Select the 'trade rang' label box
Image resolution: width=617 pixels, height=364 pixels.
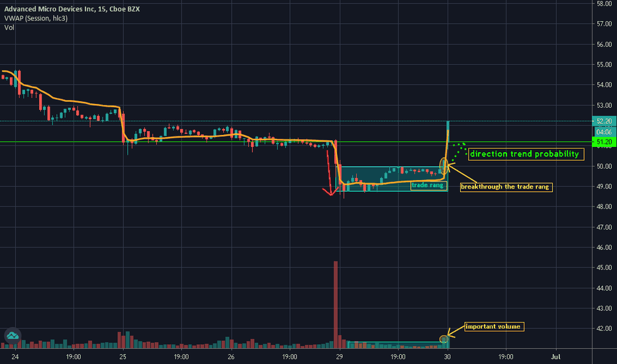(x=428, y=185)
